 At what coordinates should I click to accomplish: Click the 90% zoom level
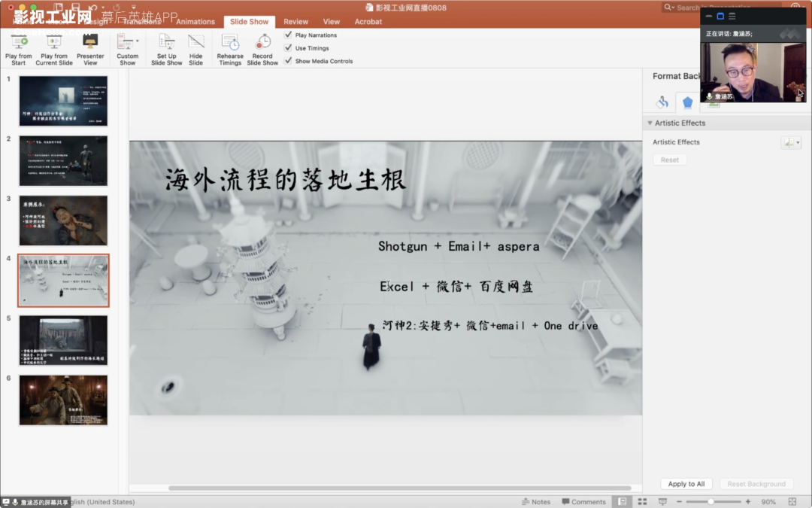pos(768,502)
